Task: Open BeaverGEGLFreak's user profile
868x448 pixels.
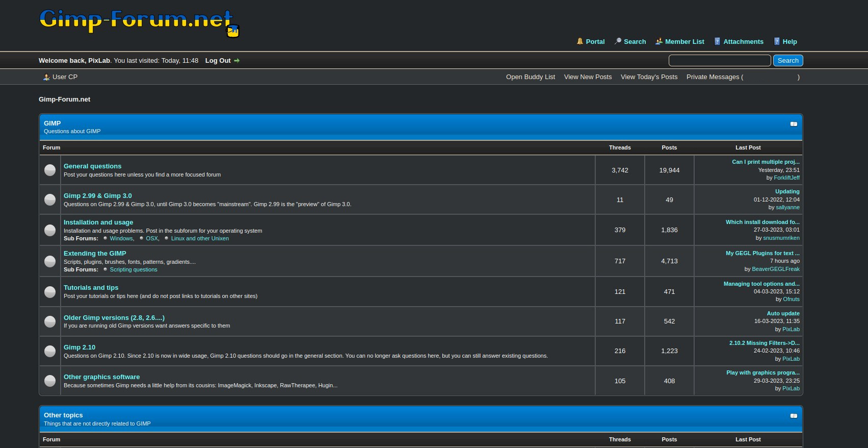Action: coord(775,269)
